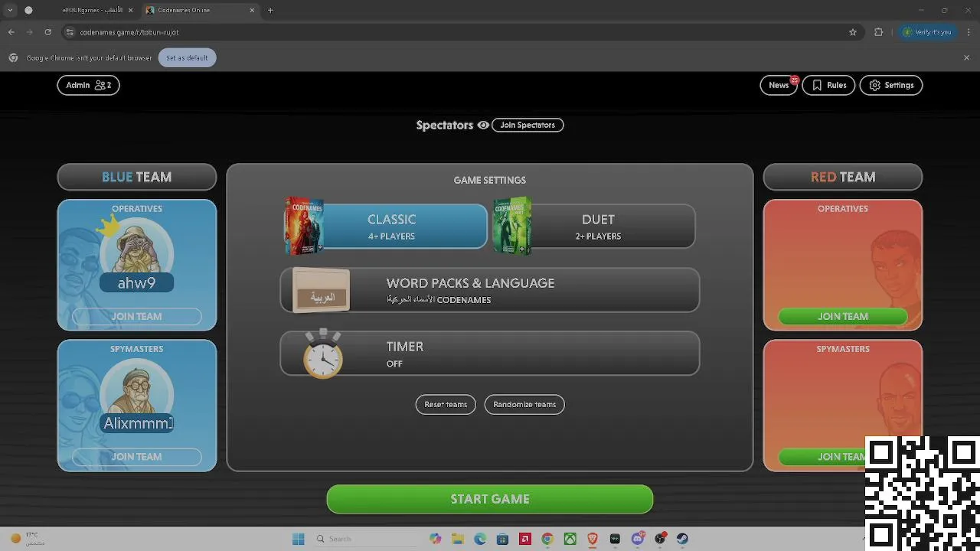Open Windows Start menu
Screen dimensions: 980x551
point(299,539)
